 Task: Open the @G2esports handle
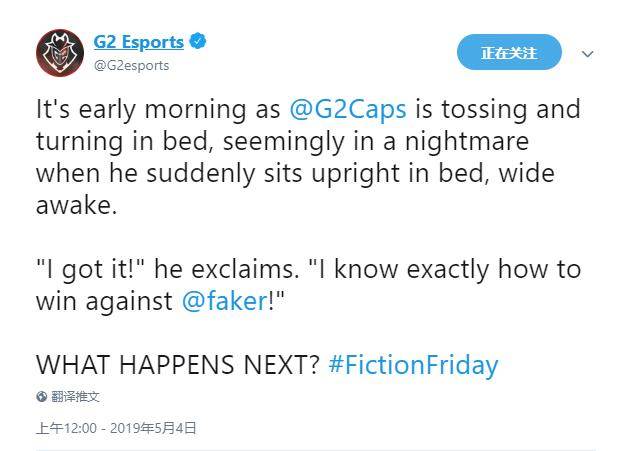pyautogui.click(x=131, y=65)
